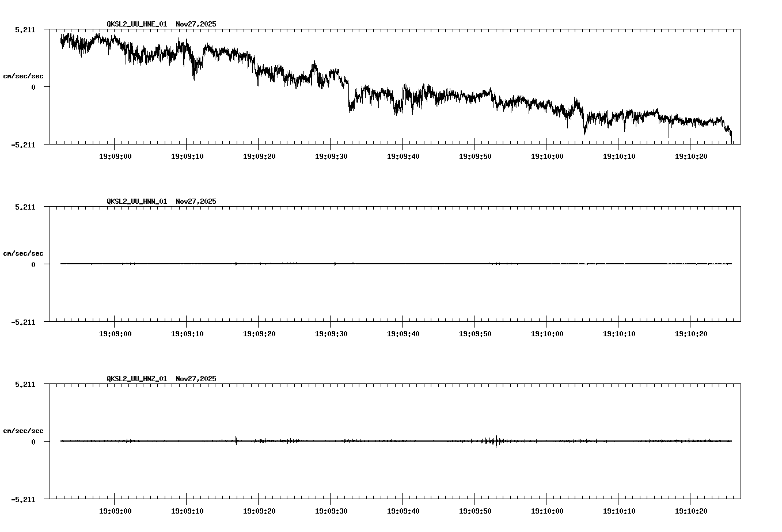This screenshot has height=532, width=782.
Task: Click the 19:09:00 timestamp under the top trace
Action: click(116, 155)
